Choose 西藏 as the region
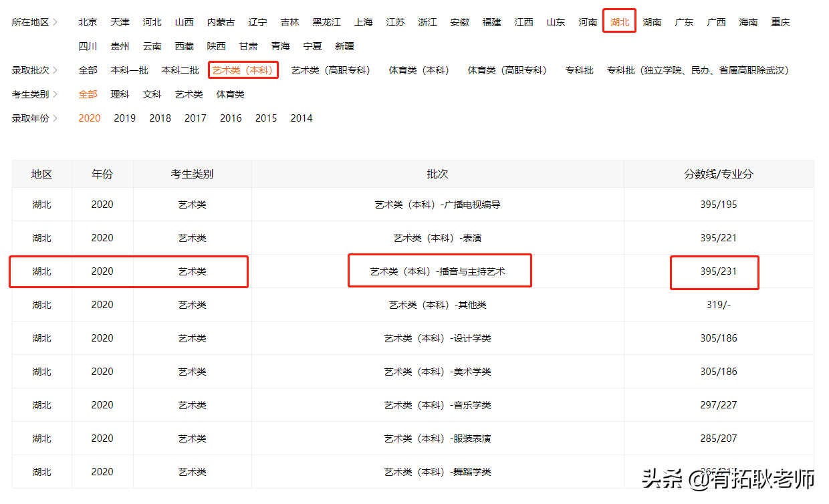Viewport: 829px width, 504px height. coord(185,45)
